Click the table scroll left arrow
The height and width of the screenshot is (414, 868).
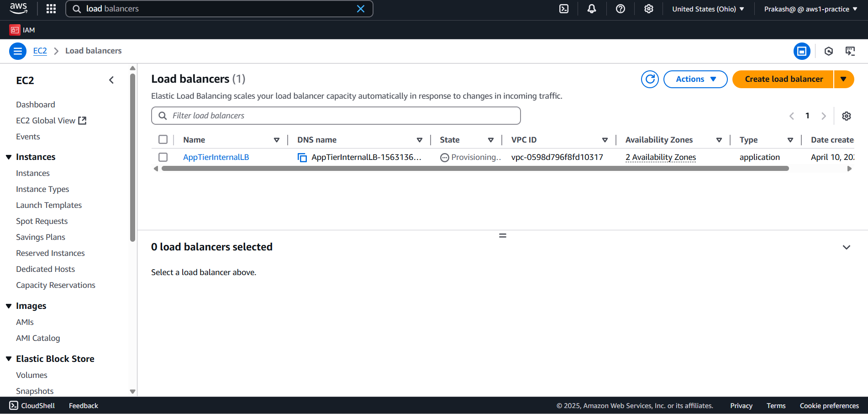click(x=156, y=169)
